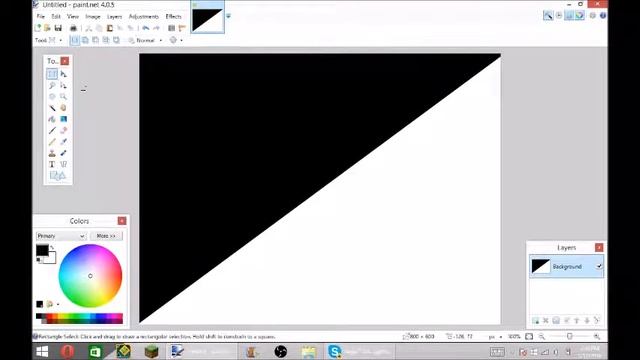Toggle the Tools window button at top right

pos(548,16)
